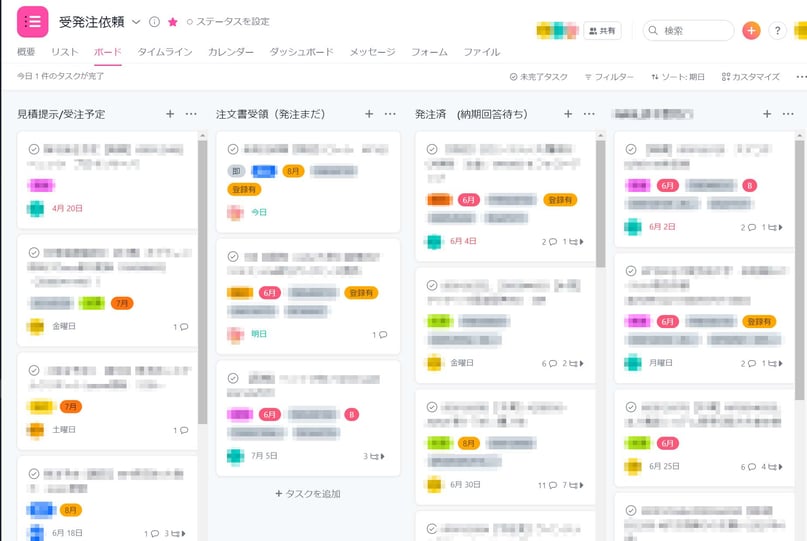Click the 4月 20日 due date
This screenshot has height=541, width=807.
(x=67, y=208)
